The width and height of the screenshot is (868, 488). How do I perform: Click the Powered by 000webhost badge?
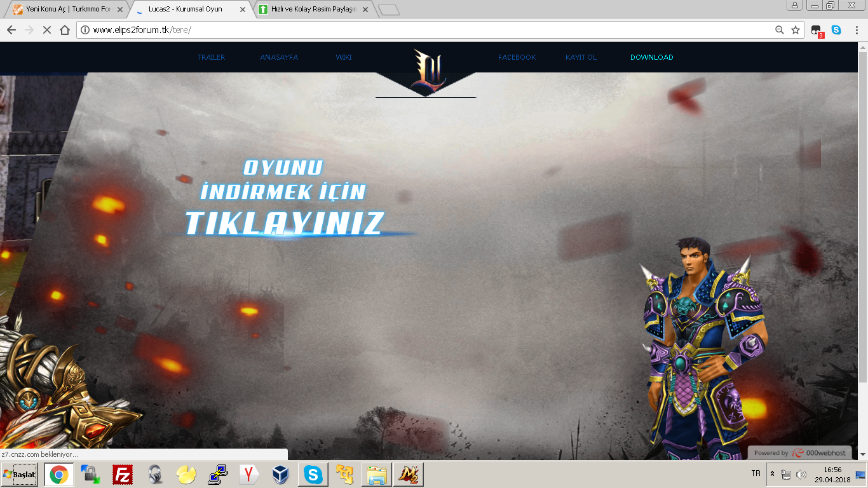pos(800,453)
